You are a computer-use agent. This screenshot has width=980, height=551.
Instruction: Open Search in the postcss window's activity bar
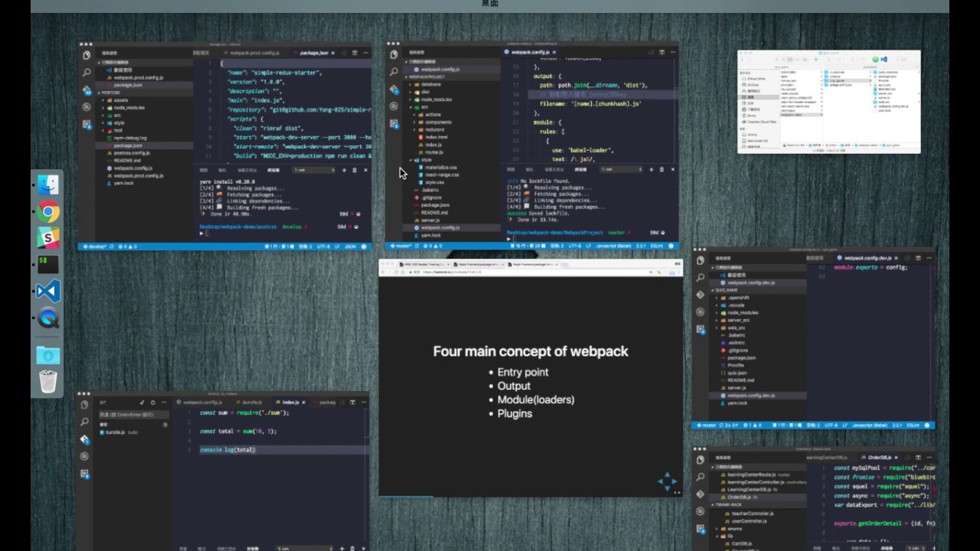pos(87,73)
